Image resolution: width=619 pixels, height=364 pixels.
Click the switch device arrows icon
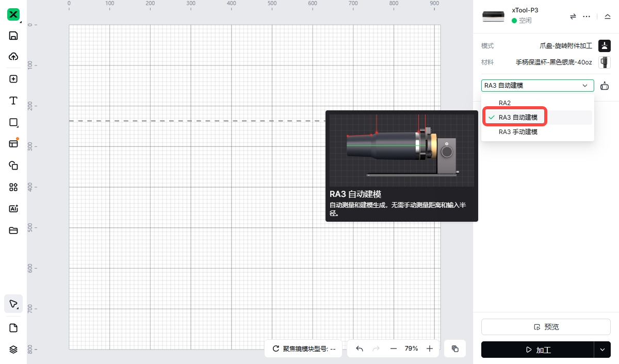pyautogui.click(x=573, y=16)
